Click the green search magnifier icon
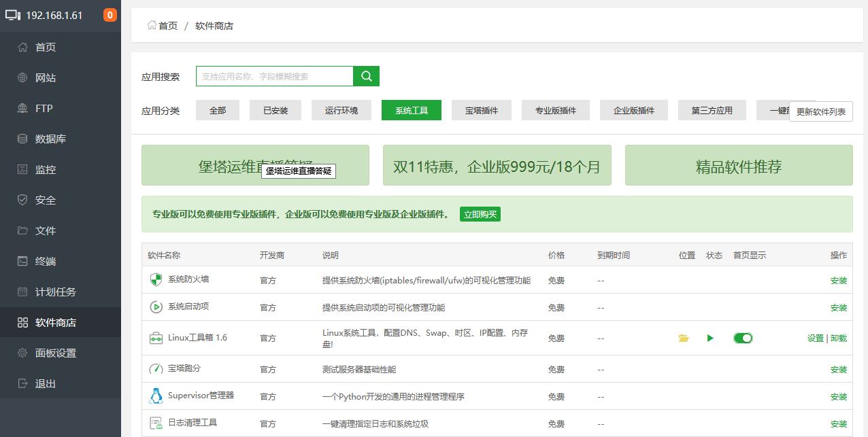Viewport: 868px width, 437px height. point(366,76)
